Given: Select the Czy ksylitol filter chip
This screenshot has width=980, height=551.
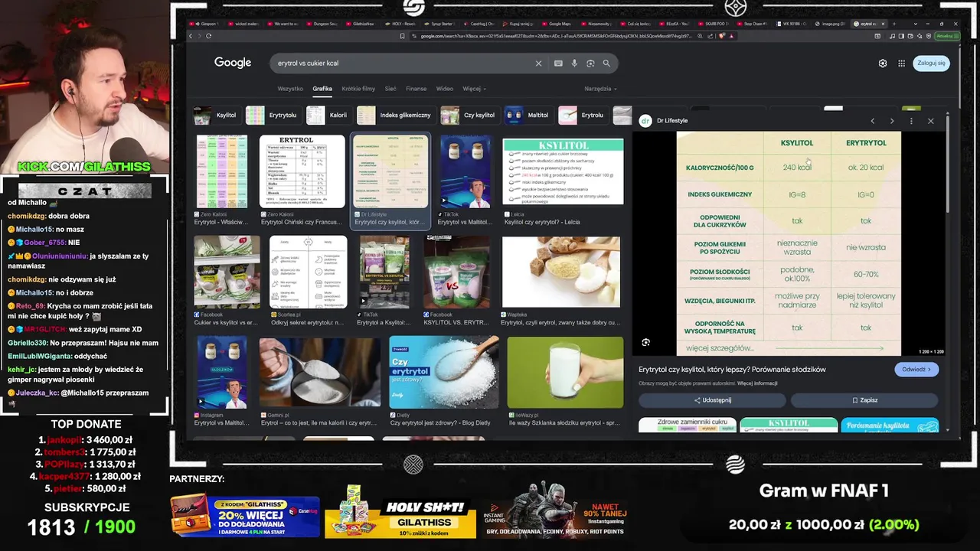Looking at the screenshot, I should click(x=470, y=116).
